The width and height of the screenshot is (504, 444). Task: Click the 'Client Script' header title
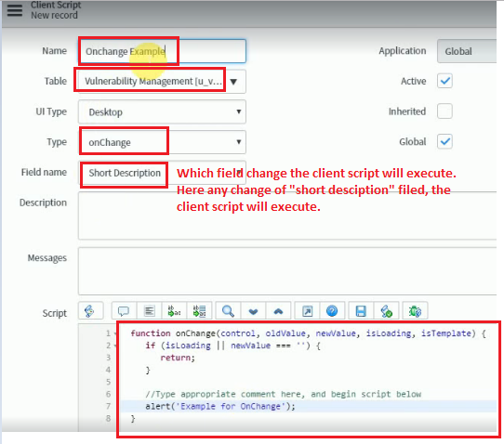56,5
